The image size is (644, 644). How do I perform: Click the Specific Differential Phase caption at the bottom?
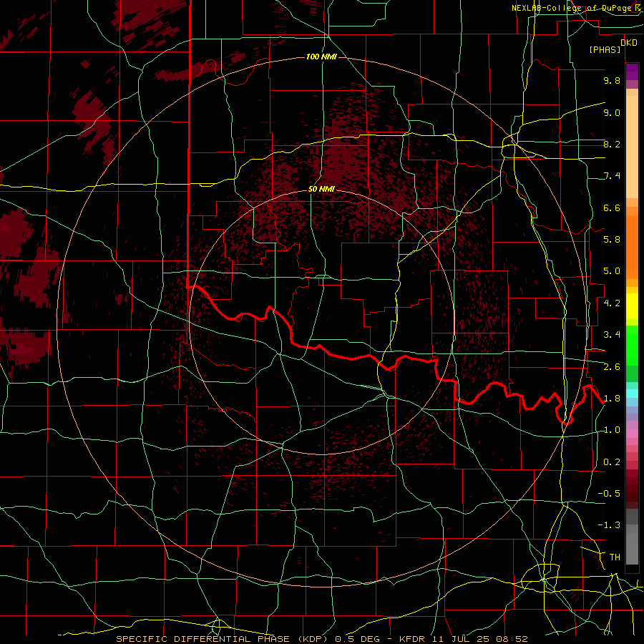(x=321, y=639)
